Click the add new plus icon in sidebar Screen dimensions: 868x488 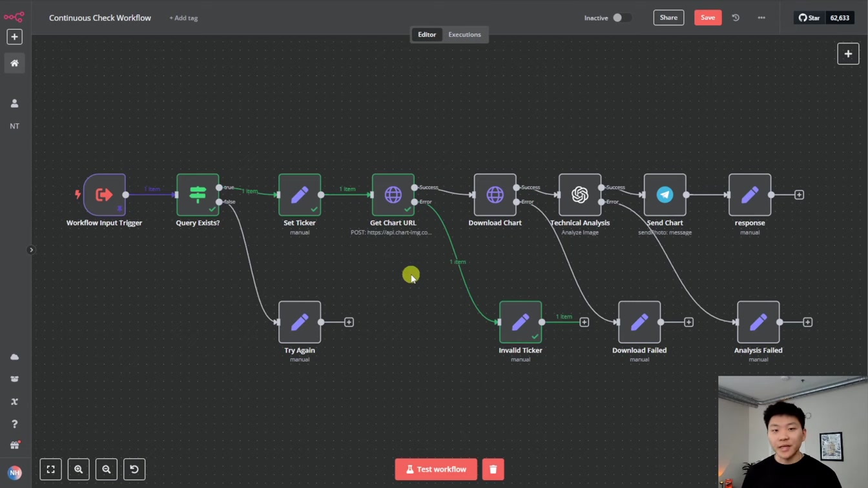[14, 37]
